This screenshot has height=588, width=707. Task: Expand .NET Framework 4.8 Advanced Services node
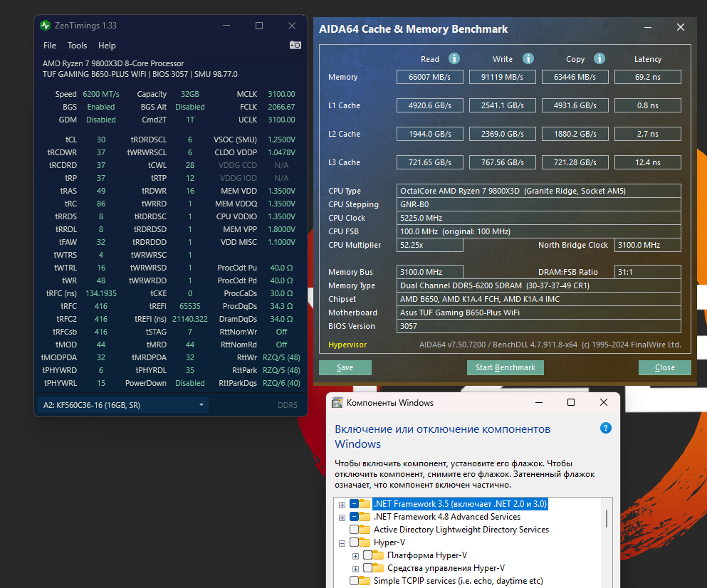(x=342, y=518)
